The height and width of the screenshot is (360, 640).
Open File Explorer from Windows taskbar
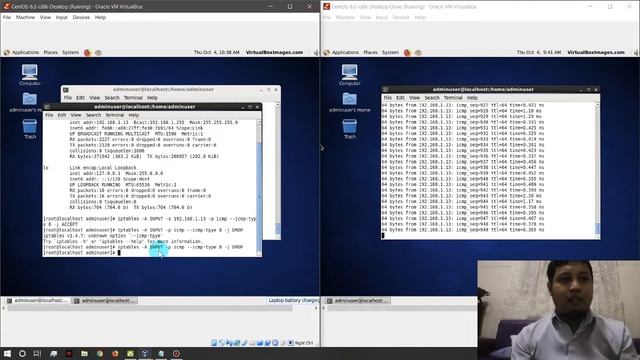(x=84, y=353)
